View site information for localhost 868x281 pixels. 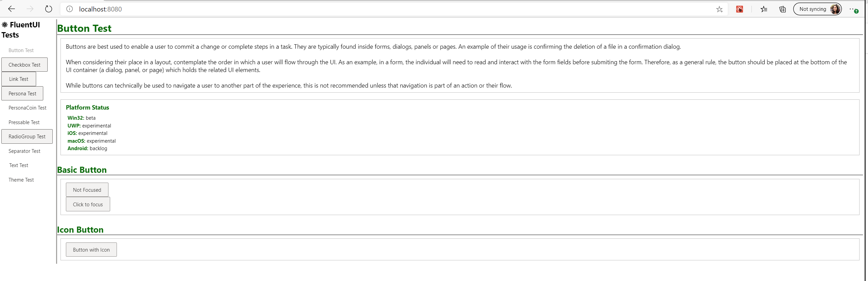69,9
